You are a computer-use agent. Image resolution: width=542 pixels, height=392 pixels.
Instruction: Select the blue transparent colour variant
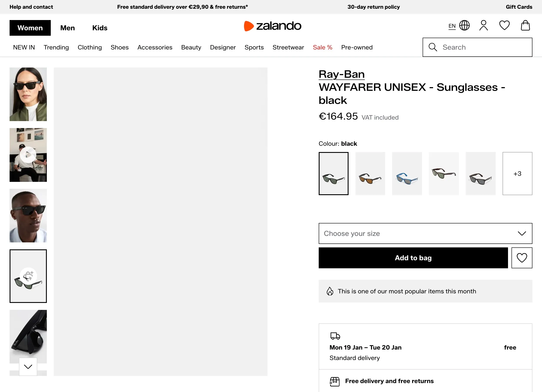[407, 174]
